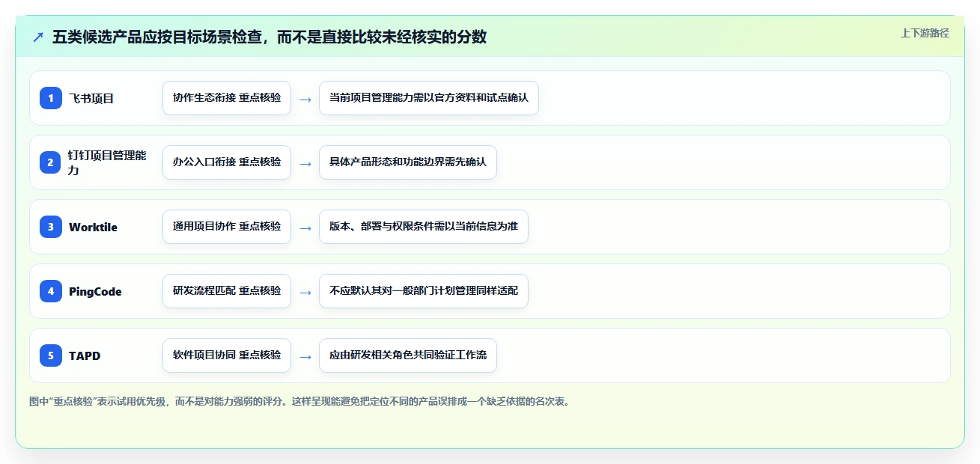
Task: Click the '软件项目协同 重点核验' chip
Action: [x=227, y=355]
